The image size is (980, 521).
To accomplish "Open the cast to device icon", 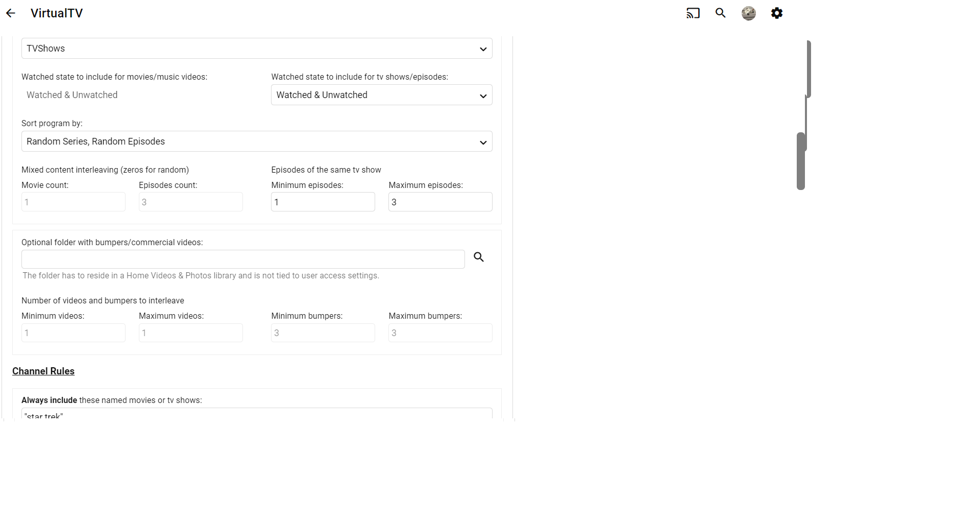I will [693, 13].
